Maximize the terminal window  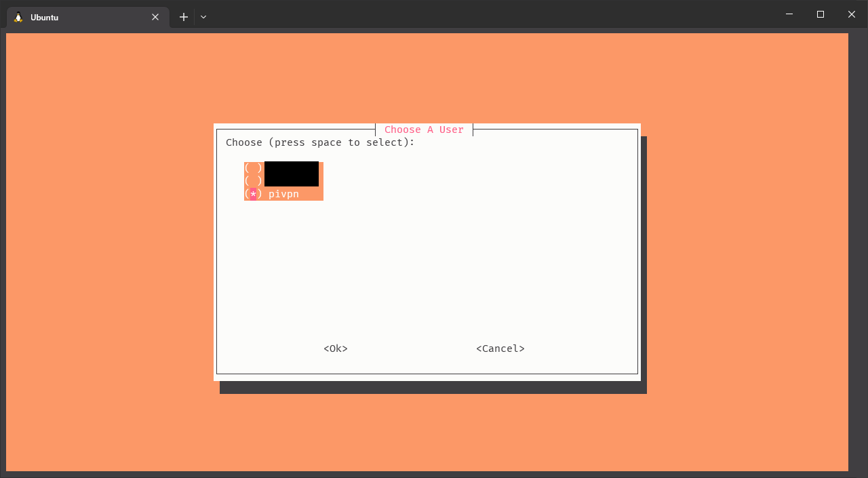tap(821, 14)
